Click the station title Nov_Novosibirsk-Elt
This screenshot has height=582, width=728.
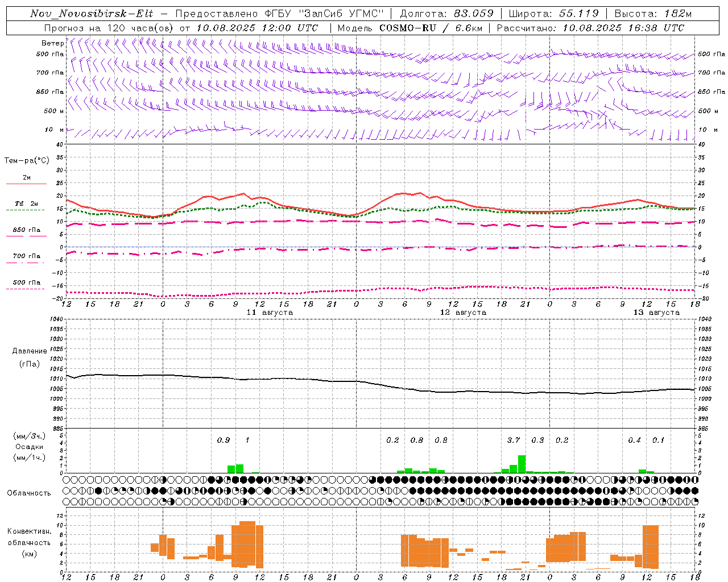tap(92, 14)
